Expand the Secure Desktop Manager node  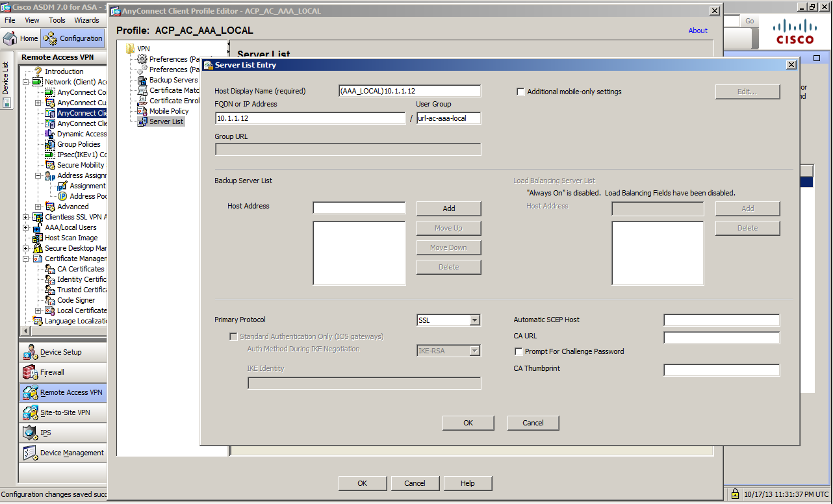[x=25, y=248]
